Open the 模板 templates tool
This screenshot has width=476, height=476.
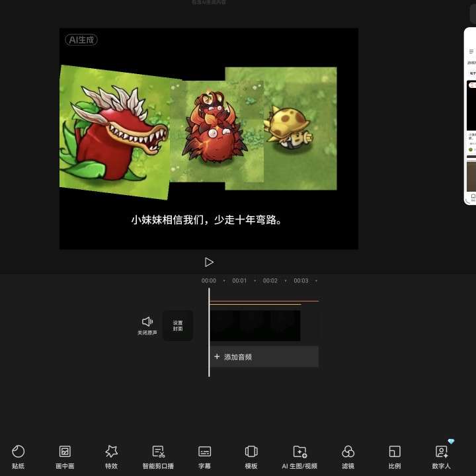pyautogui.click(x=251, y=457)
